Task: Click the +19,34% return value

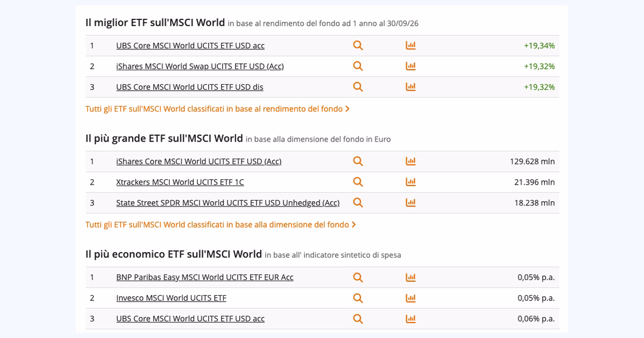Action: click(539, 46)
